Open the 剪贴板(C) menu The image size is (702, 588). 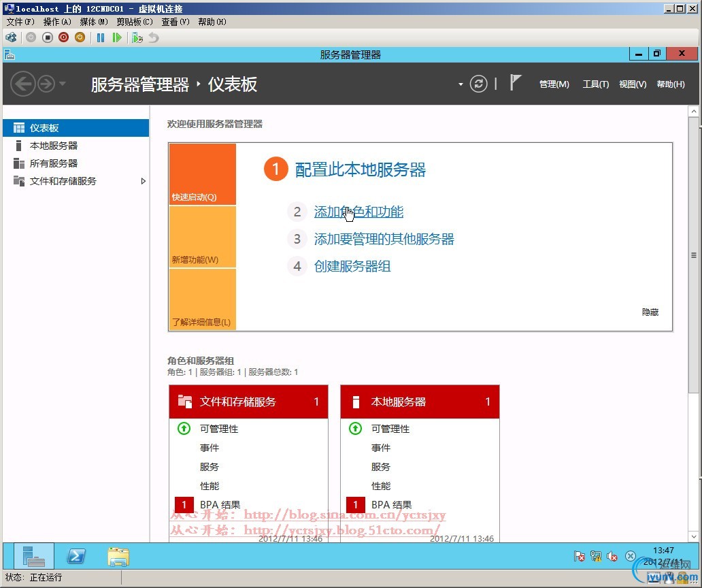(x=134, y=22)
